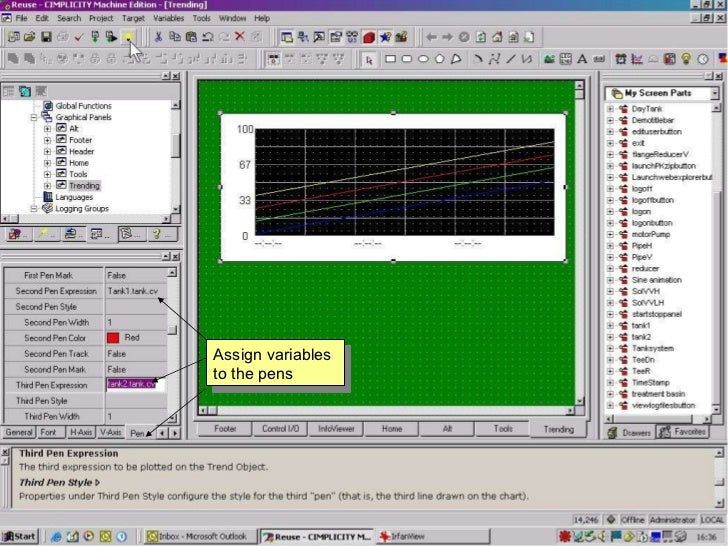The image size is (728, 546).
Task: Click the Cut scissors icon
Action: [158, 37]
